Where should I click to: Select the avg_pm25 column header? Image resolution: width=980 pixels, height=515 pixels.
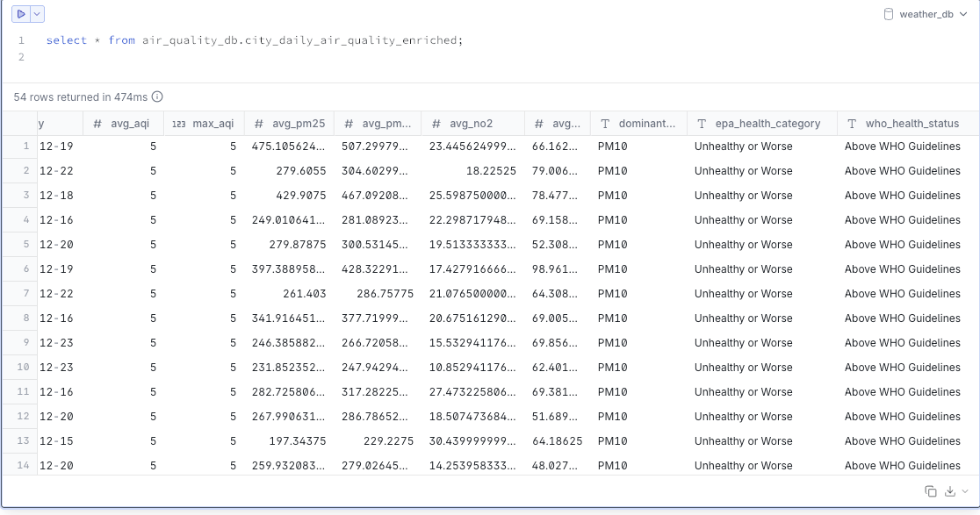pyautogui.click(x=299, y=124)
